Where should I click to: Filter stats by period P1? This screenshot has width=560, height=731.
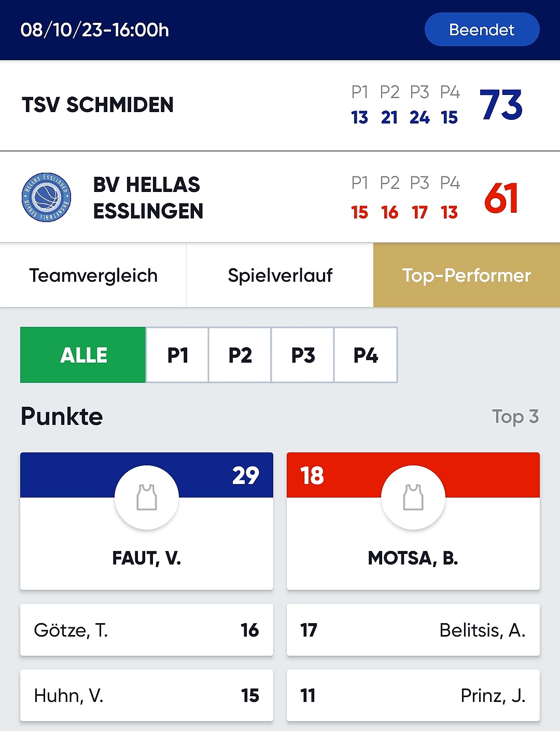click(x=177, y=355)
